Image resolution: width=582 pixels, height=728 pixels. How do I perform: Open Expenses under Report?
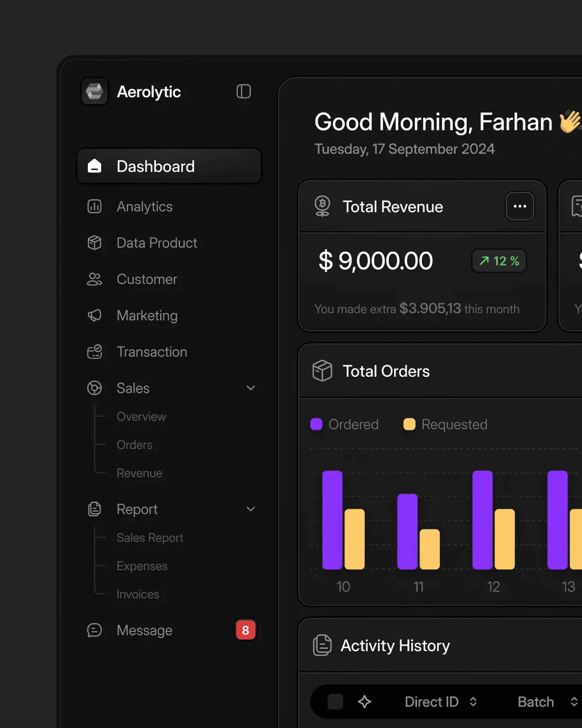(142, 566)
